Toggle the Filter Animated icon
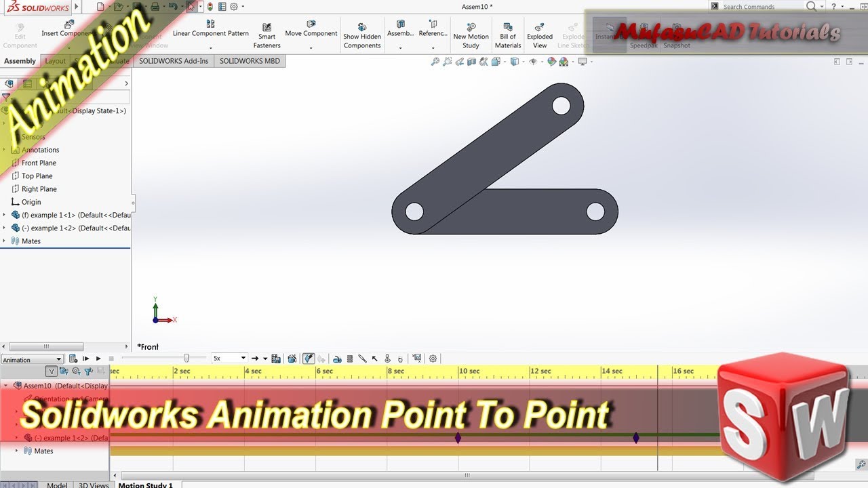This screenshot has width=868, height=488. click(x=63, y=371)
